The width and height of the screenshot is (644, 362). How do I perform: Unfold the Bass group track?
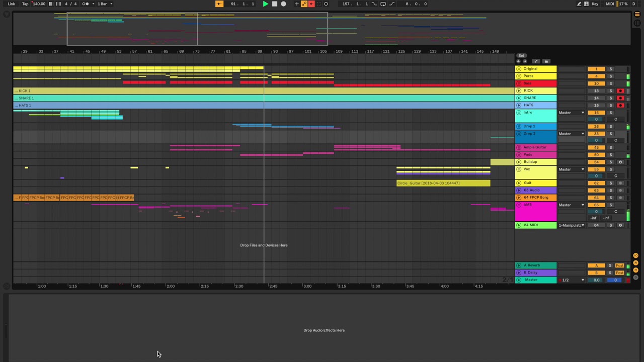click(519, 83)
